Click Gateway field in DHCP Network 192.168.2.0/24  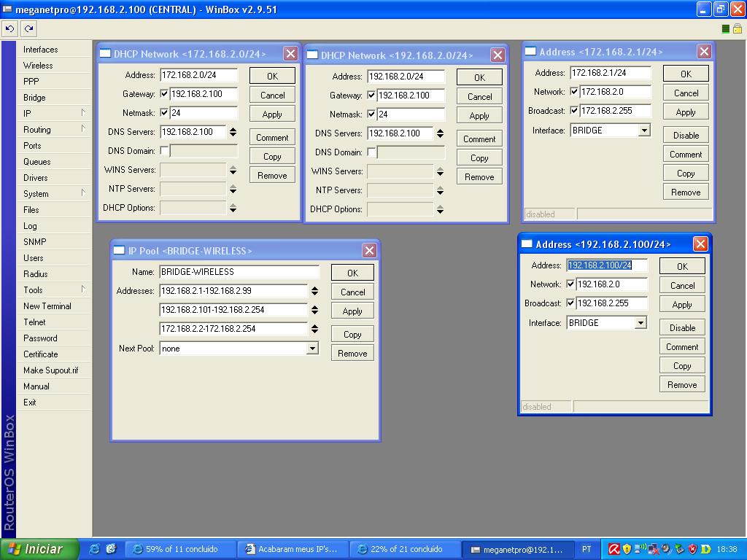(411, 96)
